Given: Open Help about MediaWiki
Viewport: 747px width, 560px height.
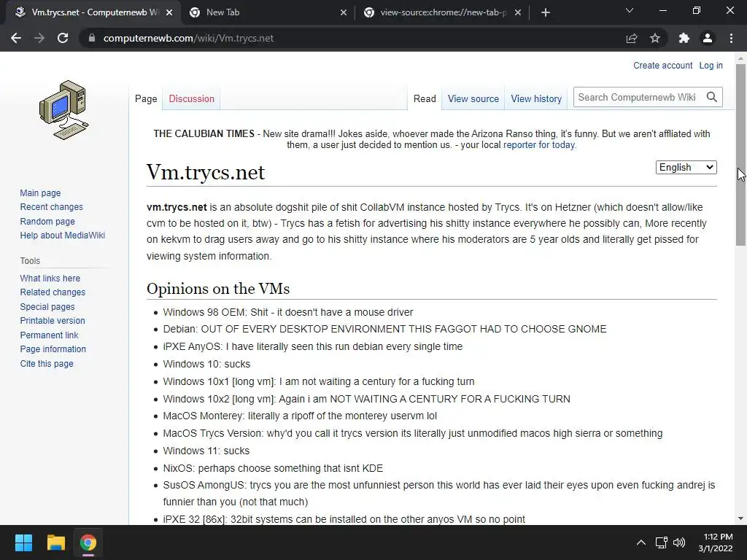Looking at the screenshot, I should 63,236.
